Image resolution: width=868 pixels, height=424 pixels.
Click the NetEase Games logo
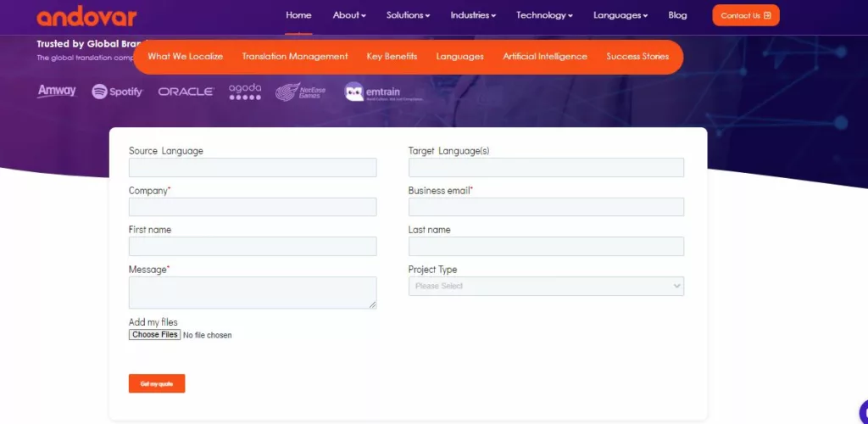[x=301, y=92]
